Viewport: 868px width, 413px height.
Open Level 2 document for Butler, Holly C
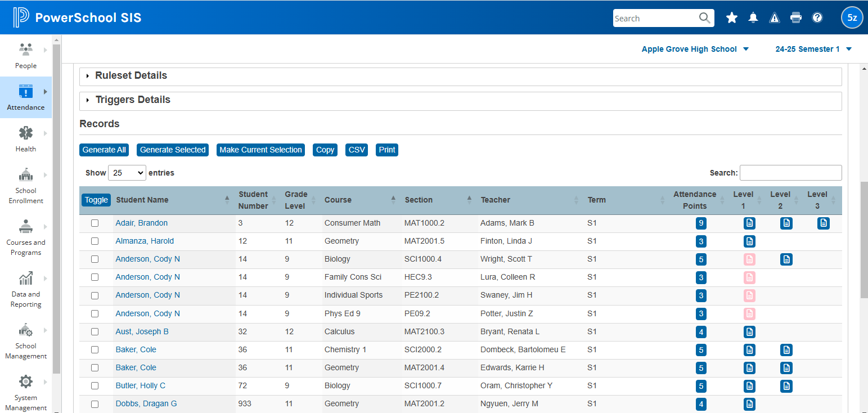tap(786, 386)
